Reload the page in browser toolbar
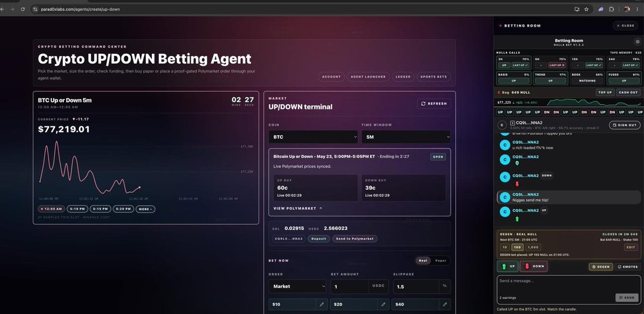This screenshot has height=314, width=644. (22, 9)
